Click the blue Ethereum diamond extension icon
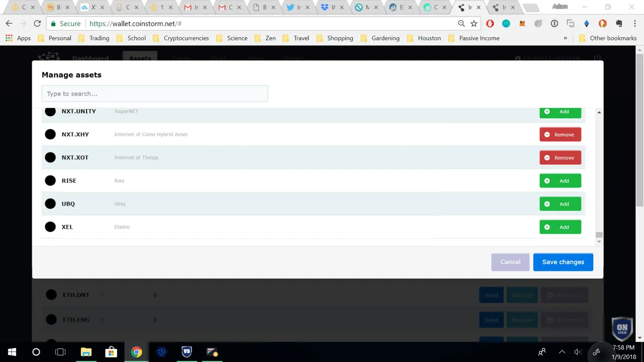 coord(587,24)
